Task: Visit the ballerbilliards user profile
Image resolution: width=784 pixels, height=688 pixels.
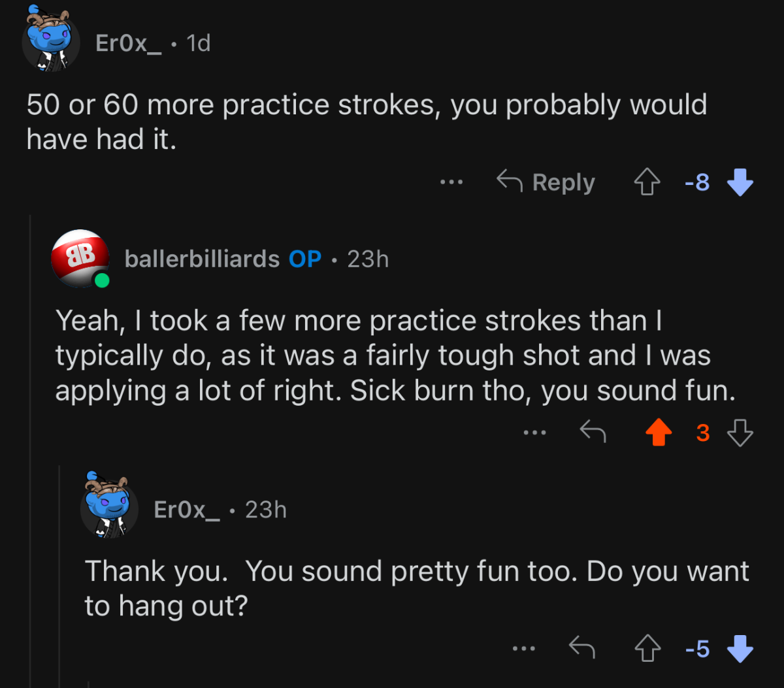Action: coord(202,259)
